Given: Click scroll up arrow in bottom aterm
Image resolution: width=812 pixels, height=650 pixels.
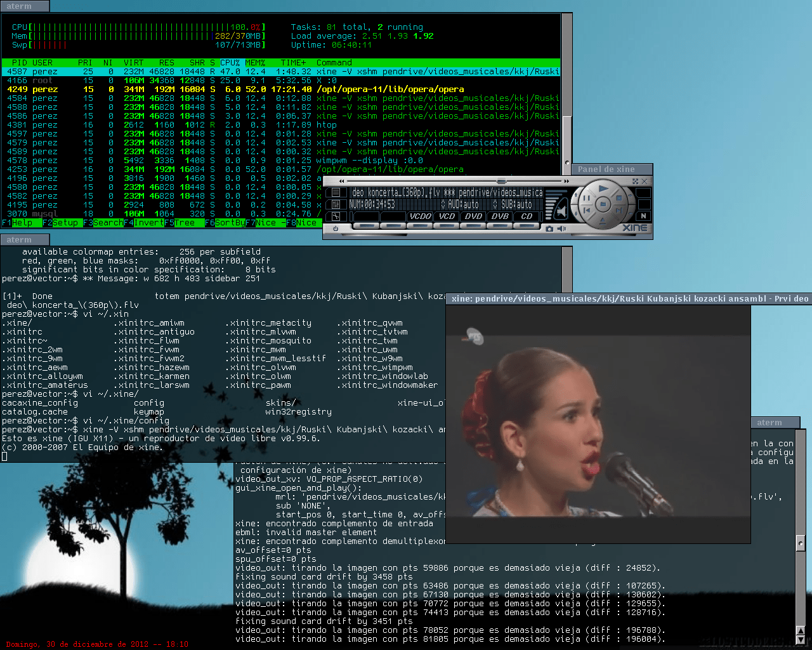Looking at the screenshot, I should (x=801, y=631).
